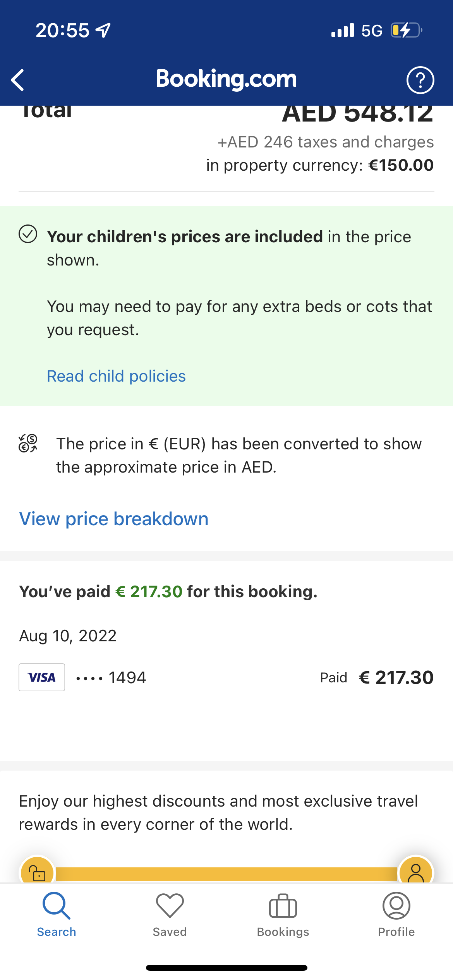Screen dimensions: 453x980
Task: Tap the Booking.com header title
Action: click(x=226, y=79)
